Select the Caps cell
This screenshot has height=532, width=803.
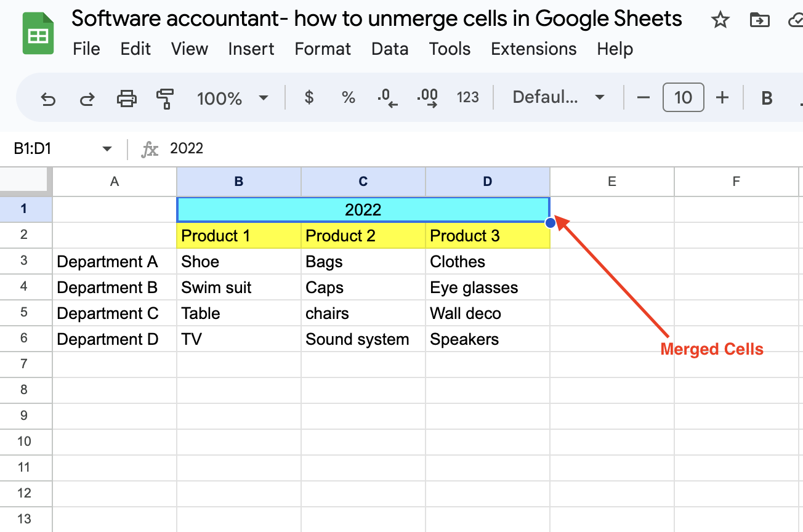click(x=363, y=287)
